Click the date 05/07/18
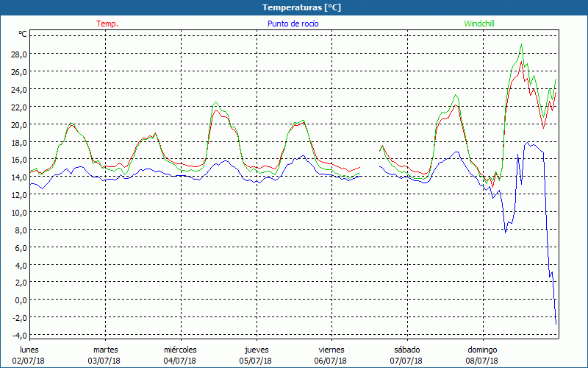This screenshot has height=368, width=588. pos(256,361)
